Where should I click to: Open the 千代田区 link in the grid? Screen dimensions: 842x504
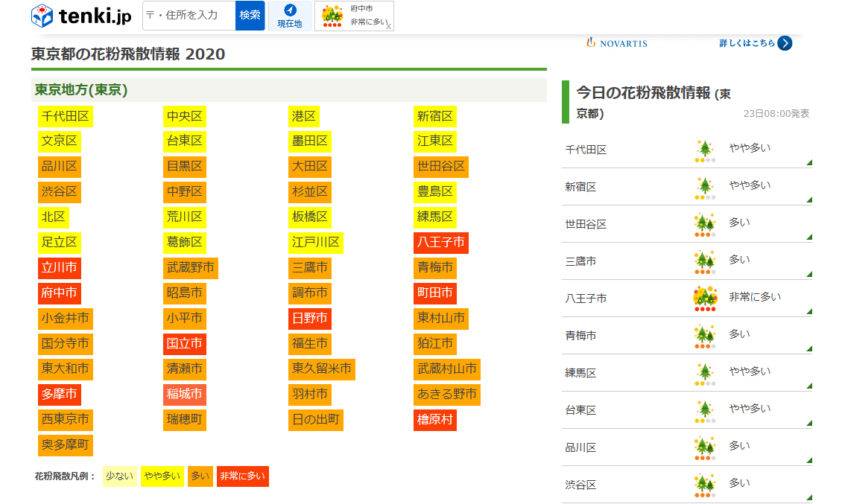(x=66, y=116)
